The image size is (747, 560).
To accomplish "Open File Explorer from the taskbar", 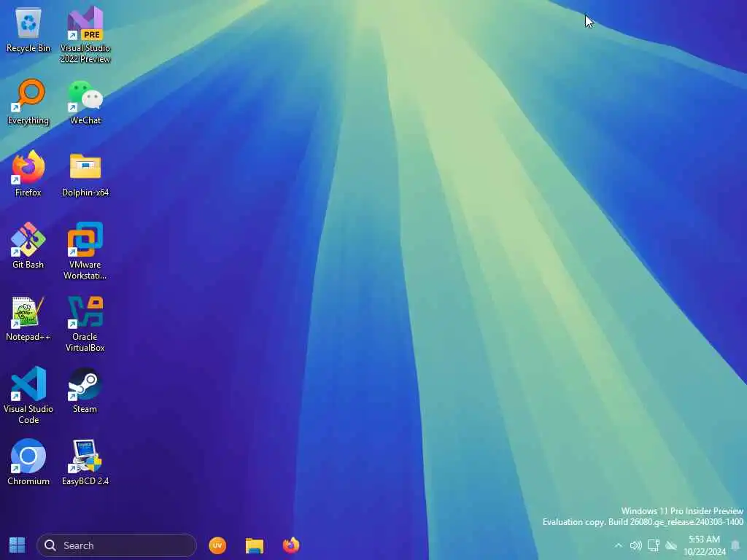I will [255, 545].
